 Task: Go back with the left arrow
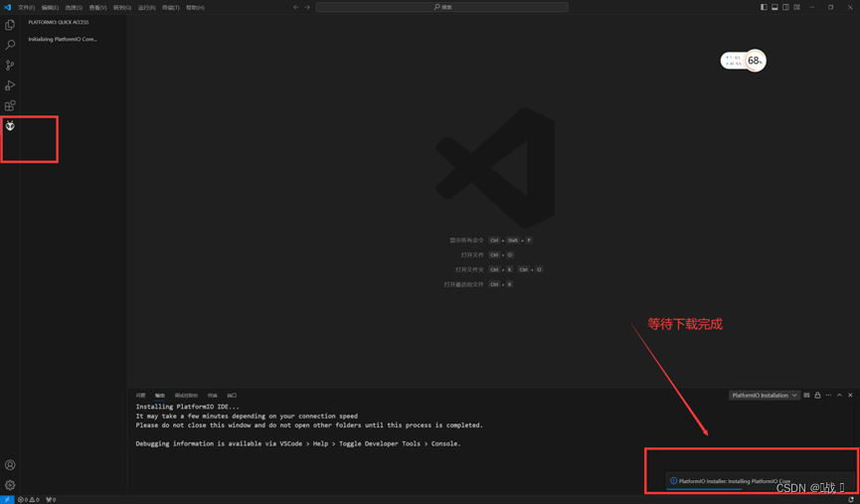tap(295, 7)
